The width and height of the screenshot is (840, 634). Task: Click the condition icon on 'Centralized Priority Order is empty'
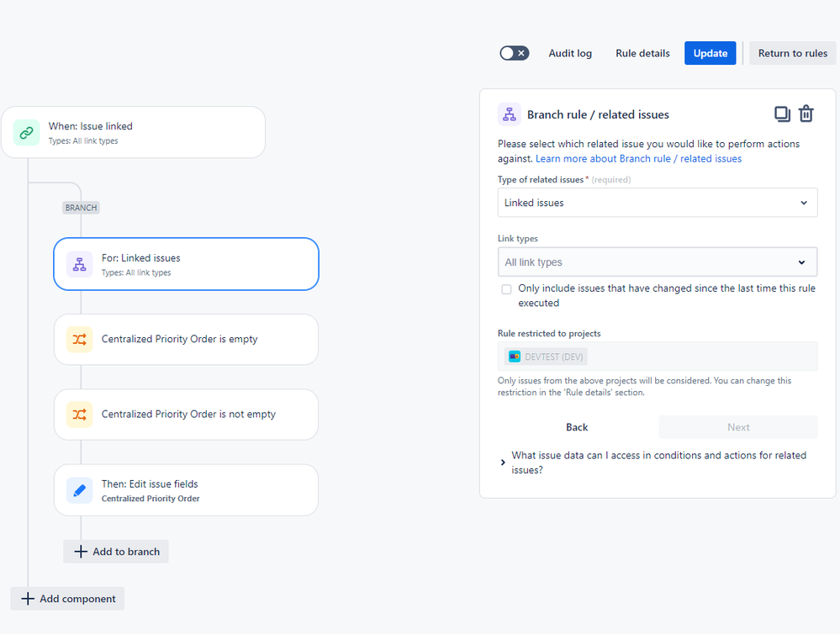79,340
